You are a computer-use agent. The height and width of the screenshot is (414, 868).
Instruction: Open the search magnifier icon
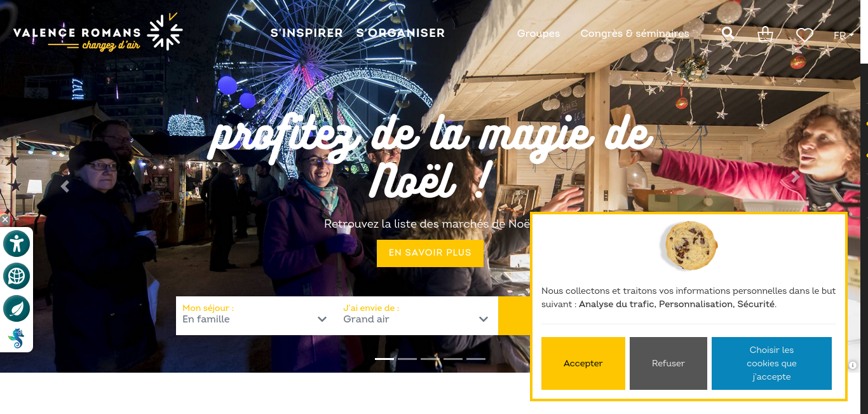[x=728, y=34]
